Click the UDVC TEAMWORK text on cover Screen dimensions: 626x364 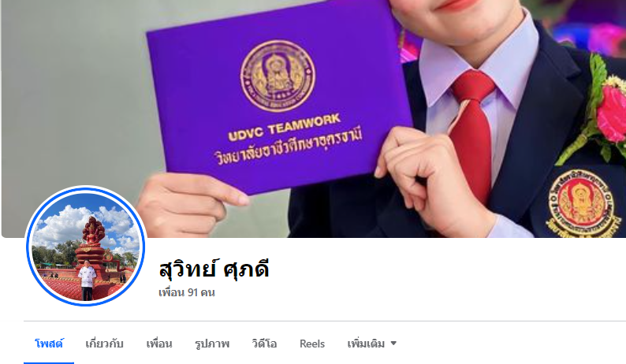pyautogui.click(x=285, y=127)
